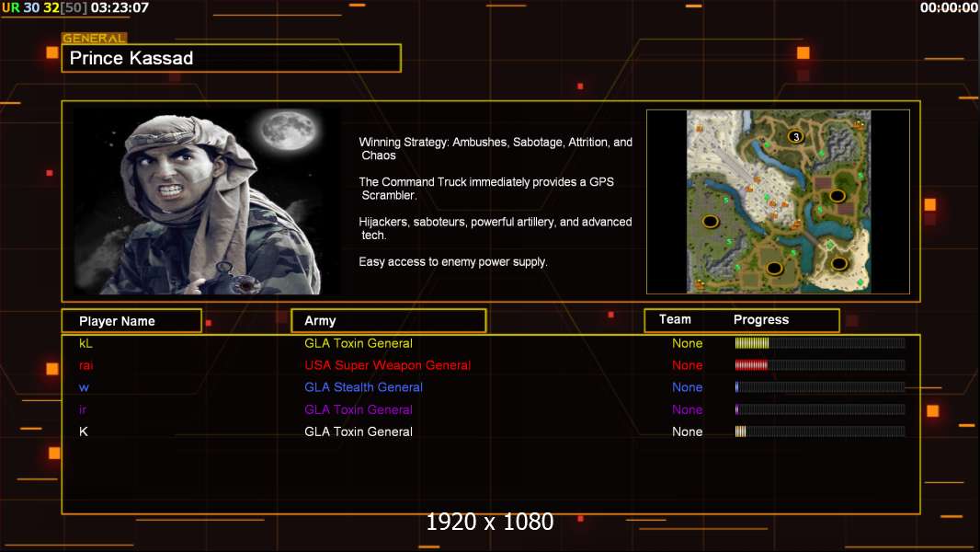This screenshot has width=980, height=552.
Task: Click the Player Name column header
Action: pyautogui.click(x=131, y=321)
